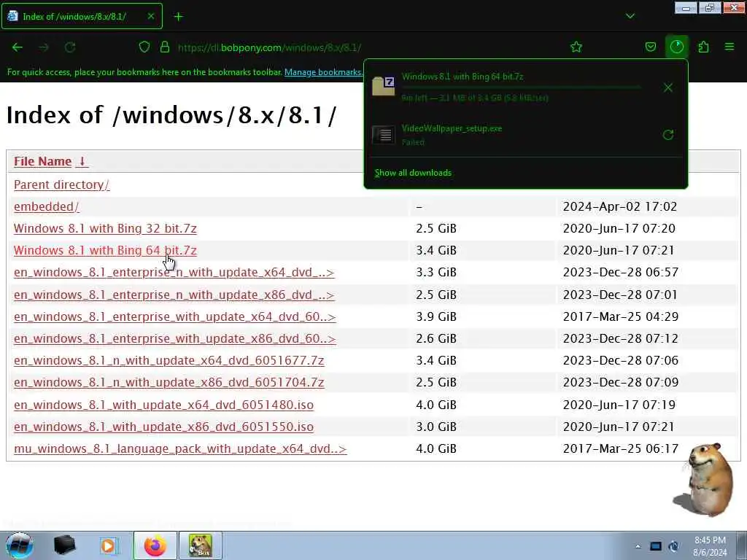This screenshot has width=747, height=560.
Task: Retry the failed VideoWallpaper_setup.exe download
Action: 668,135
